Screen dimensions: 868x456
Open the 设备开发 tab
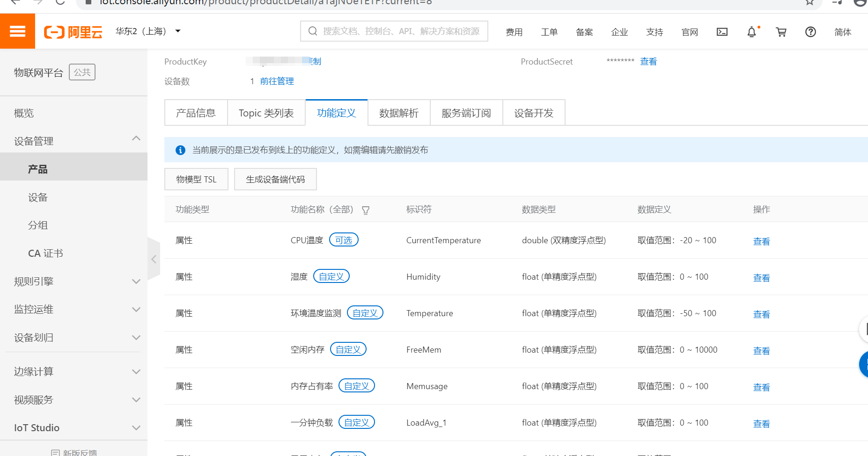coord(534,112)
